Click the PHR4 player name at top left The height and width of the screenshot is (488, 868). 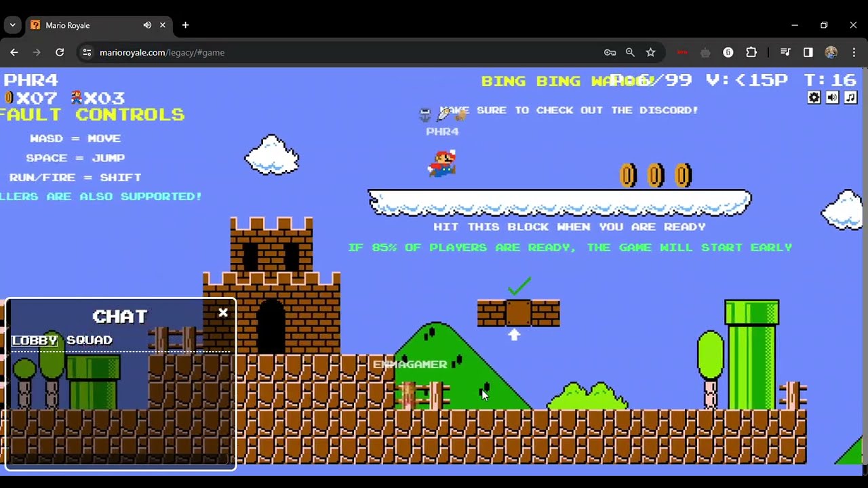click(x=31, y=81)
